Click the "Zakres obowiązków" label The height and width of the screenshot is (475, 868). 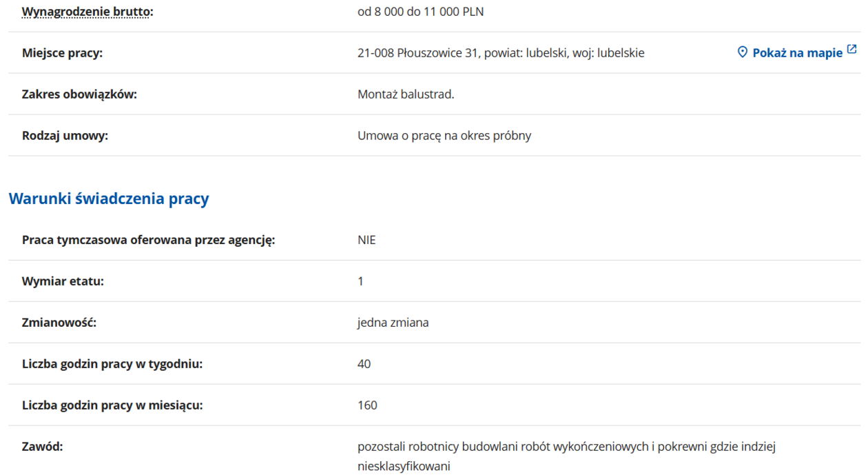coord(79,94)
